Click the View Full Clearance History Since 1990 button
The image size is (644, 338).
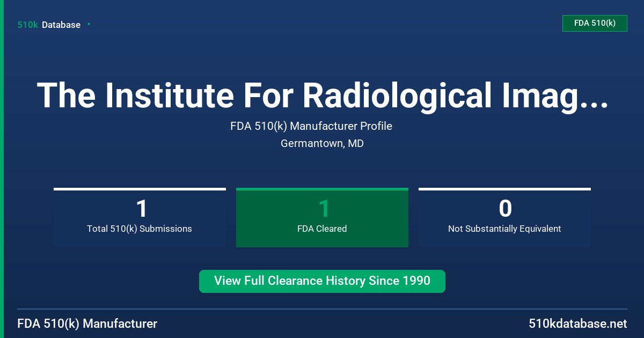(x=322, y=281)
